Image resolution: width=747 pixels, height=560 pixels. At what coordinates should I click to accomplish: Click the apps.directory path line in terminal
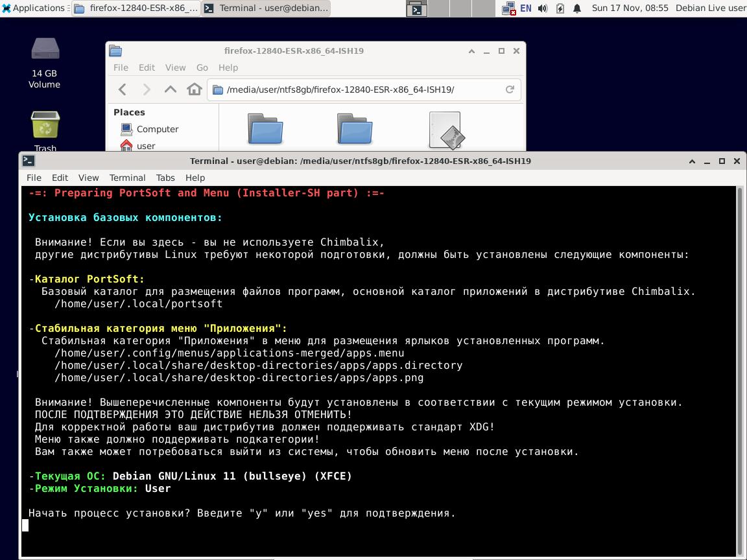point(258,366)
